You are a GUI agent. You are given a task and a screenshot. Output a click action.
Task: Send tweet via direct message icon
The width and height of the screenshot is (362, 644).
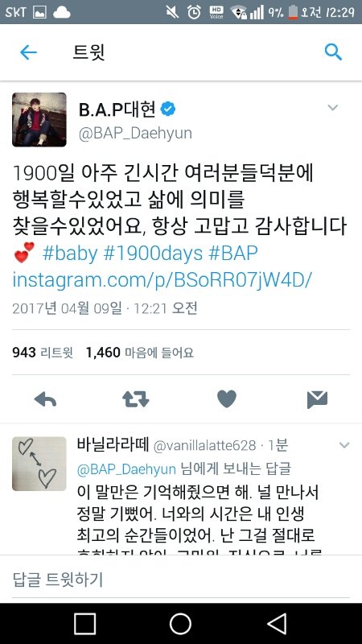pos(317,399)
